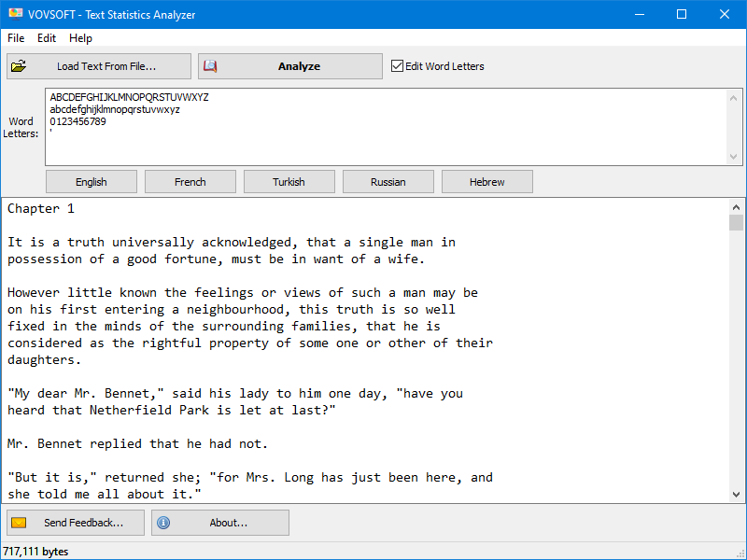Uncheck Edit Word Letters checkbox
Image resolution: width=747 pixels, height=560 pixels.
pos(398,66)
